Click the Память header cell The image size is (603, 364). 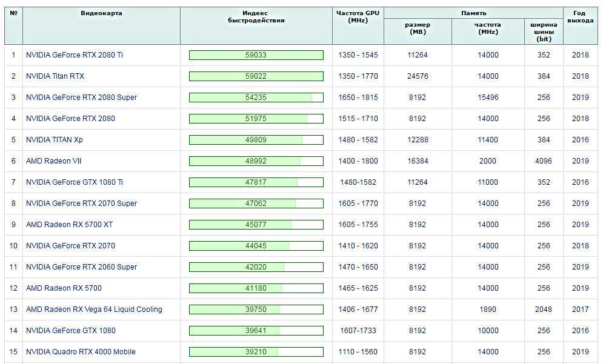[x=474, y=13]
